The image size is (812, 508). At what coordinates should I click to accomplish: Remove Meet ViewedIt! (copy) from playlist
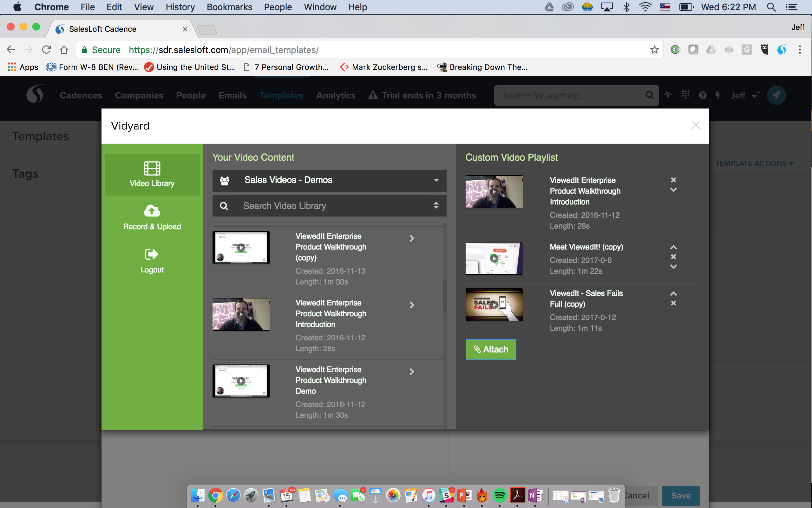click(673, 257)
